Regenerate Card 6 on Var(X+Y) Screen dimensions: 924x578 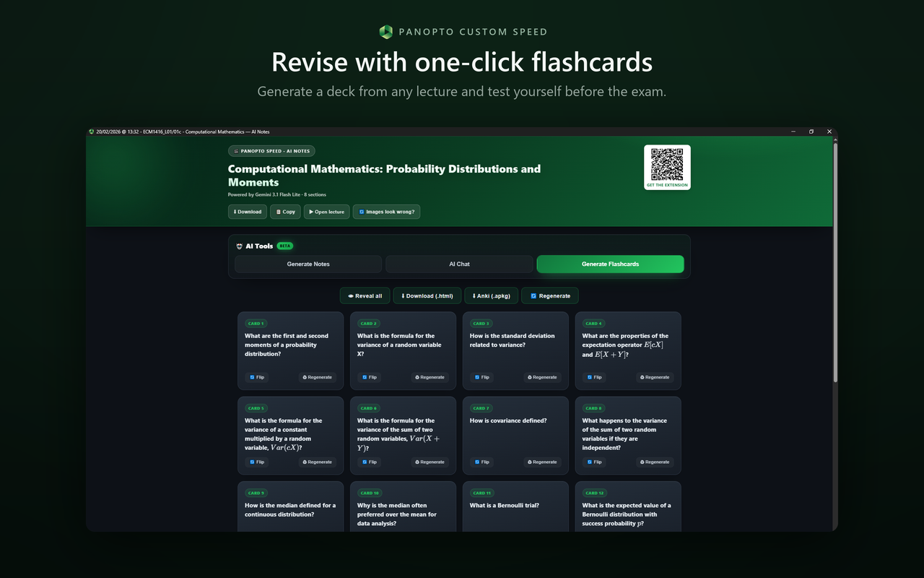tap(430, 462)
